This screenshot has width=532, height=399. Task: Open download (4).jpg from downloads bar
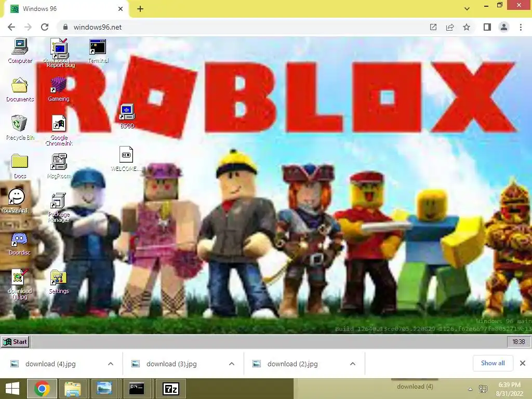(x=50, y=364)
